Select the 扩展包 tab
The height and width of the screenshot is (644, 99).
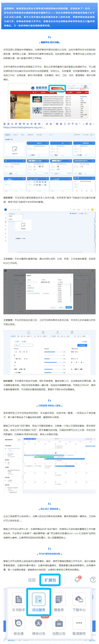click(50, 580)
